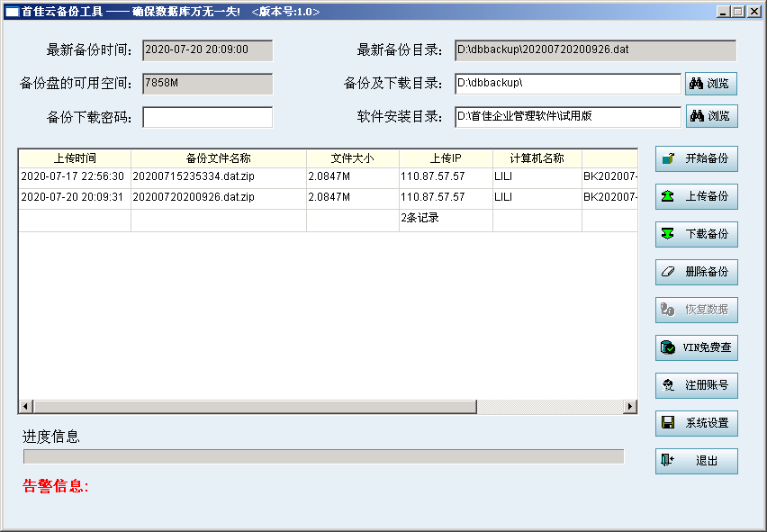Click the VIN免费查 icon
The image size is (767, 532).
tap(668, 347)
